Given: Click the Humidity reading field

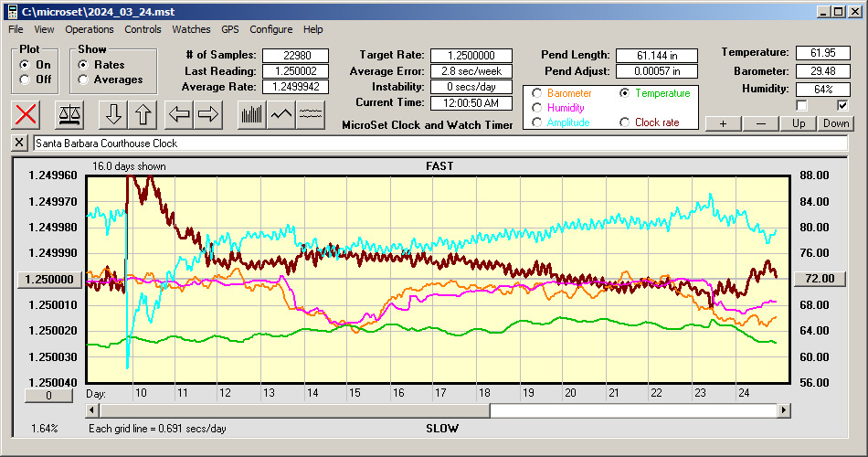Looking at the screenshot, I should click(822, 90).
